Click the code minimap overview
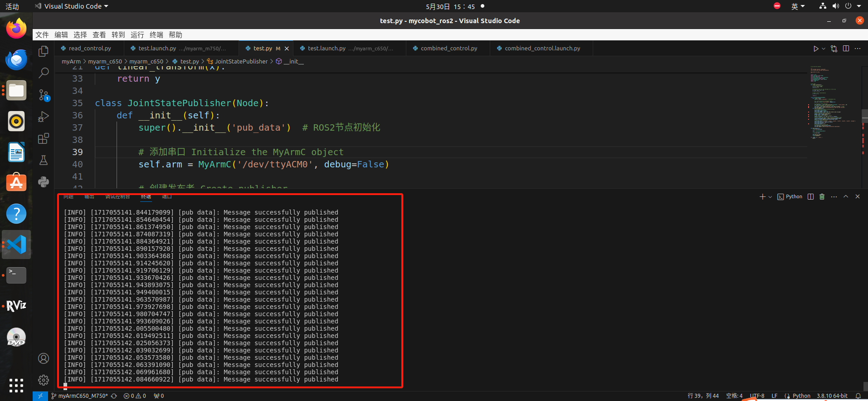The image size is (868, 401). point(834,102)
